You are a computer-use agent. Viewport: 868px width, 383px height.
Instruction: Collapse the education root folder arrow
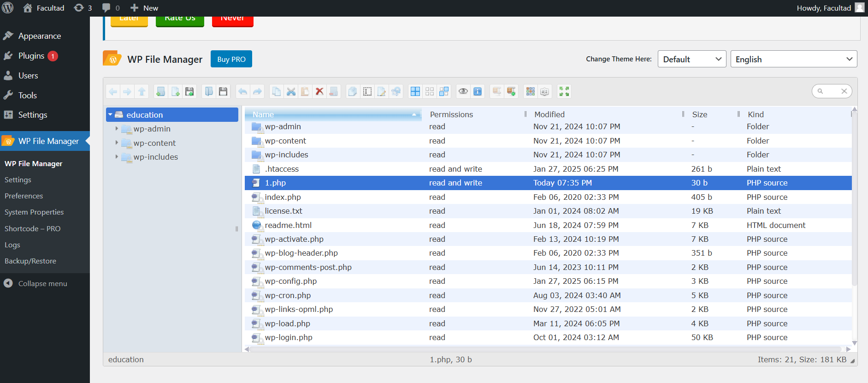111,114
